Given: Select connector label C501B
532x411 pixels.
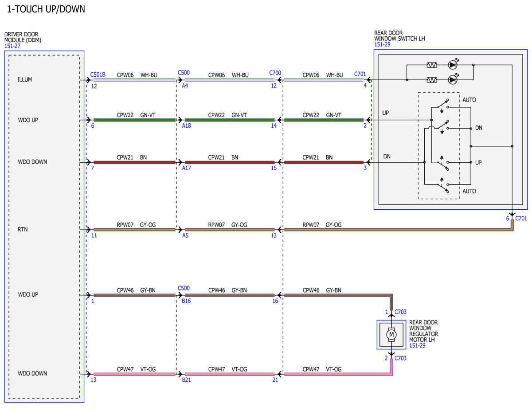Looking at the screenshot, I should (x=98, y=74).
